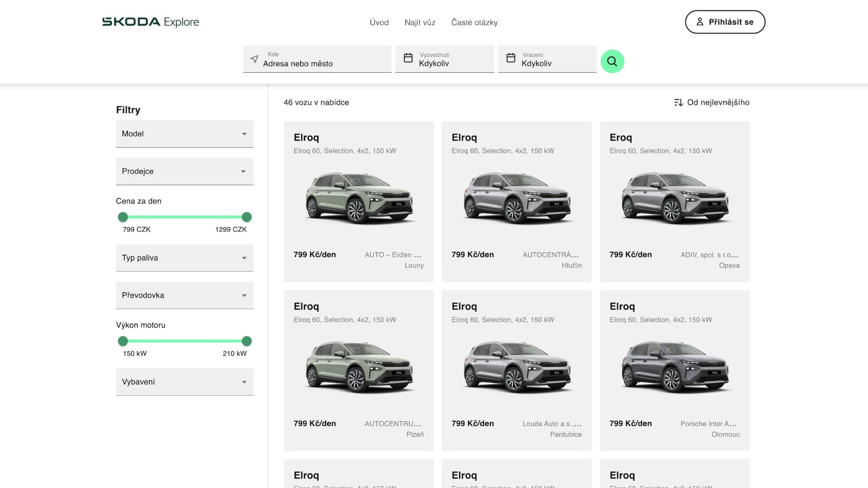
Task: Click the Adresa nebo město input field
Action: pos(316,63)
